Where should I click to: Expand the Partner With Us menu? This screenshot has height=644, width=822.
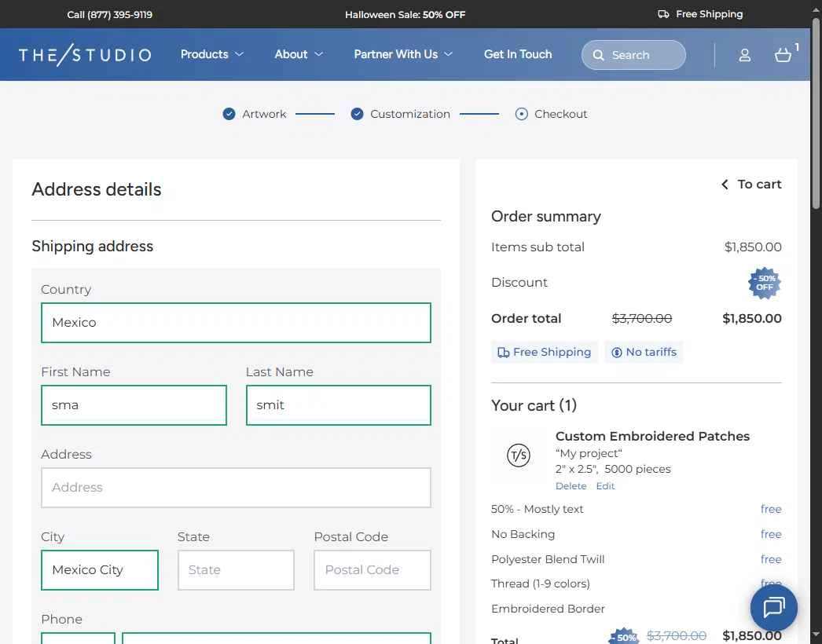click(402, 54)
